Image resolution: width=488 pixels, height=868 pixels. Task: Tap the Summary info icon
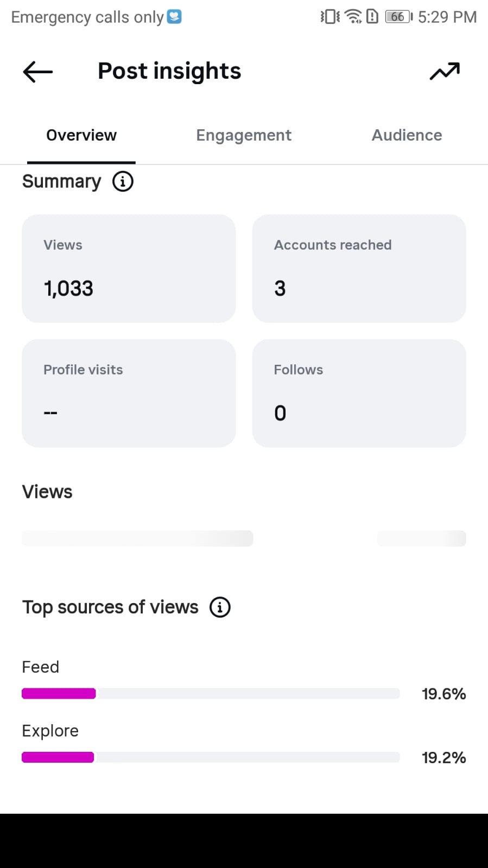tap(123, 181)
